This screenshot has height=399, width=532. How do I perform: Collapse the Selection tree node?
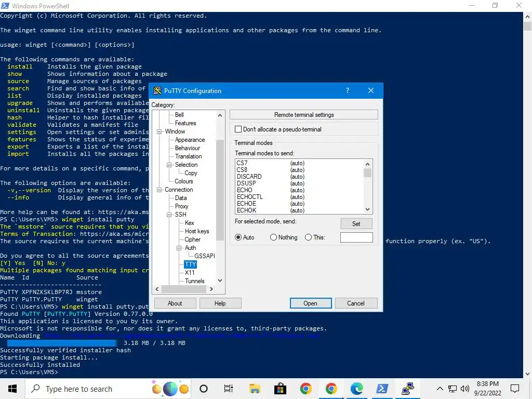pos(169,165)
